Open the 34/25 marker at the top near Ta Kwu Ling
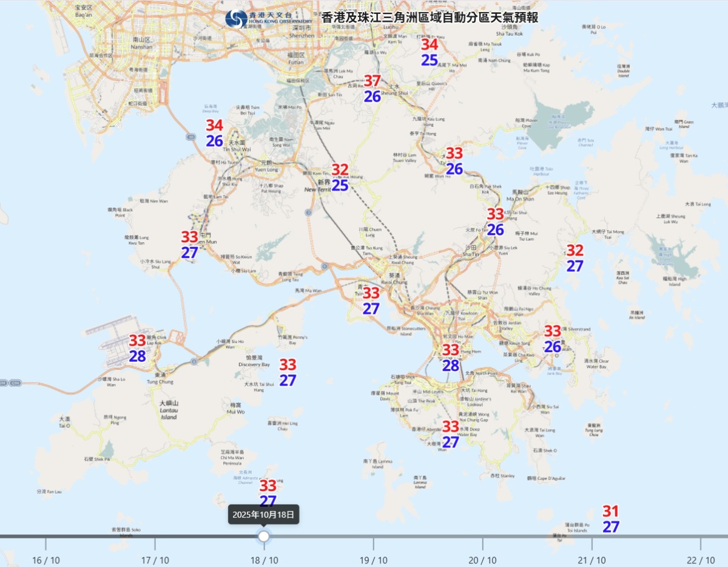 pos(430,52)
